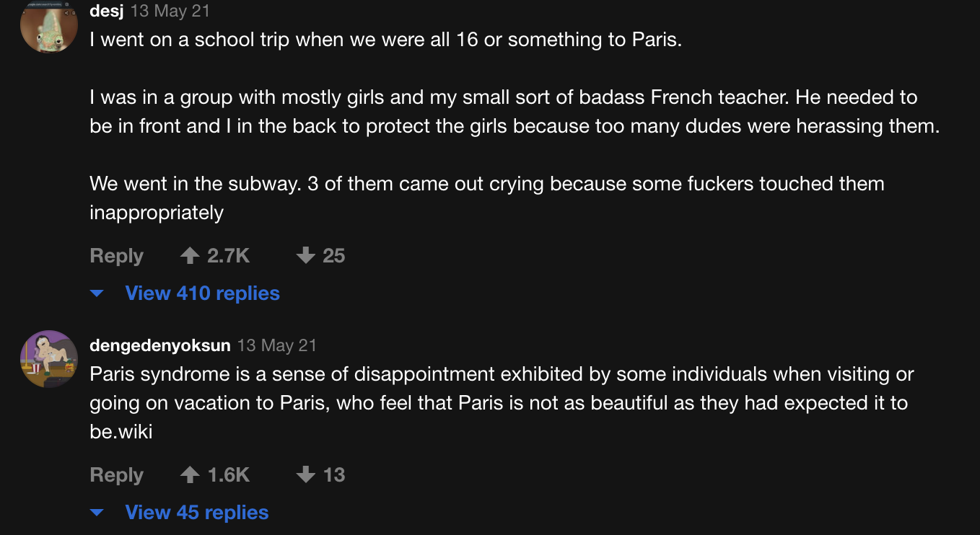Click the 1.6K upvote count
Image resolution: width=980 pixels, height=535 pixels.
[228, 475]
